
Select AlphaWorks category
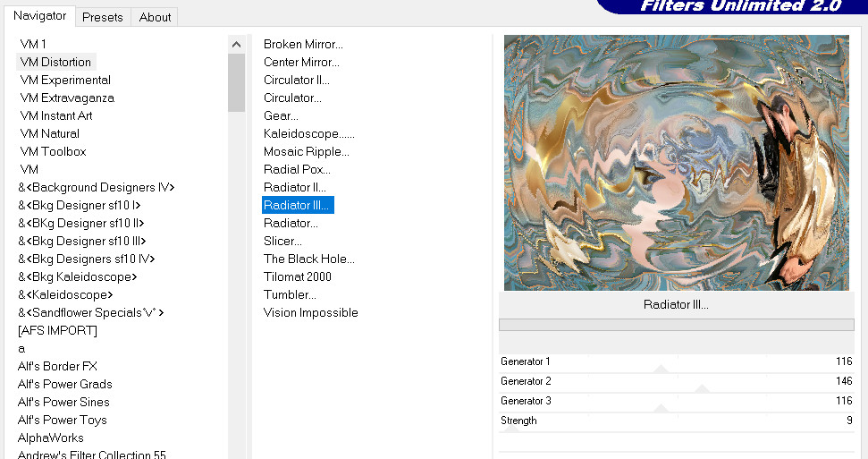pyautogui.click(x=50, y=438)
